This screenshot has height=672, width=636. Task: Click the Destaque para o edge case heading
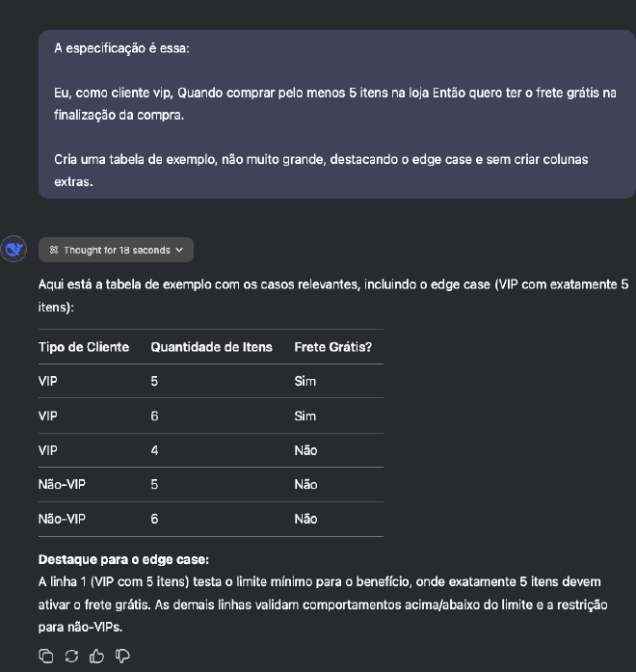(123, 560)
